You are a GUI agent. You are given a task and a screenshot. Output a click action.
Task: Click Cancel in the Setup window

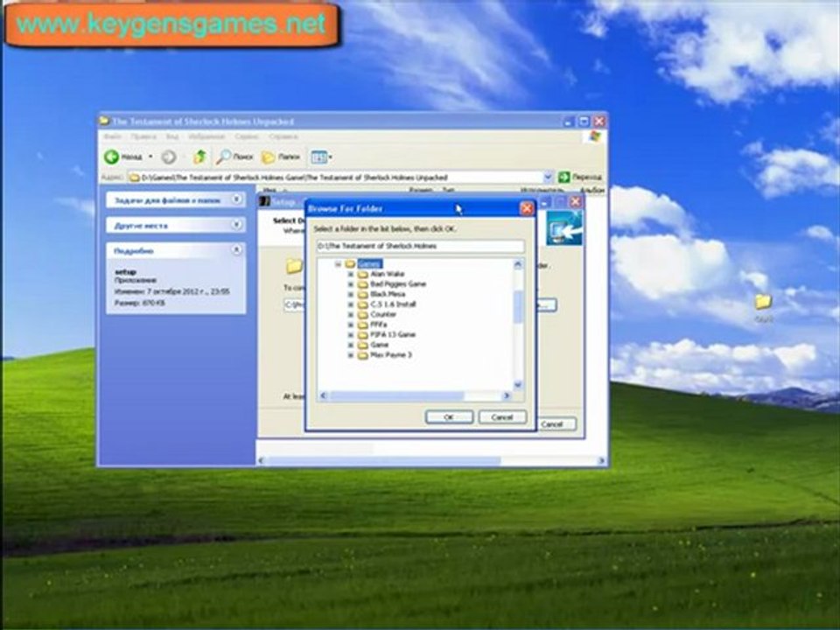coord(552,424)
